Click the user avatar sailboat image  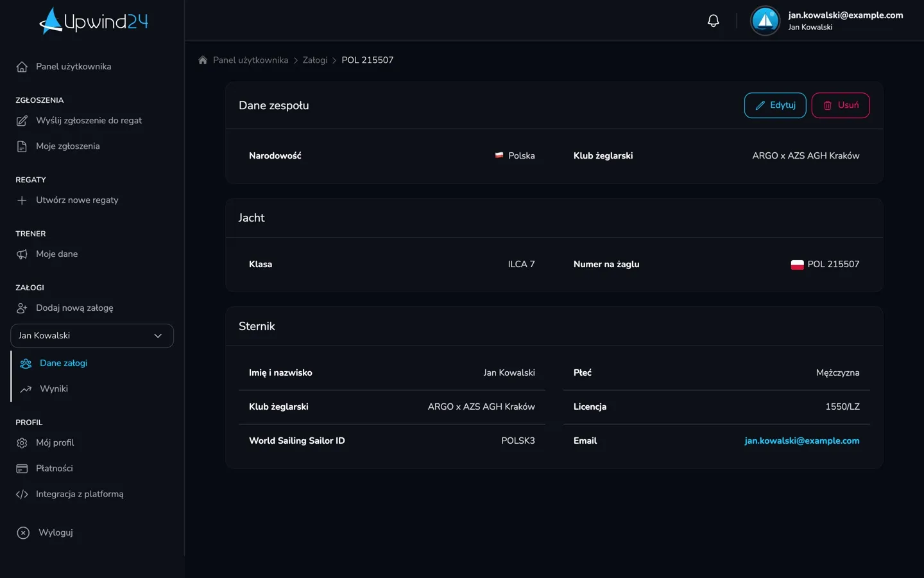point(765,21)
